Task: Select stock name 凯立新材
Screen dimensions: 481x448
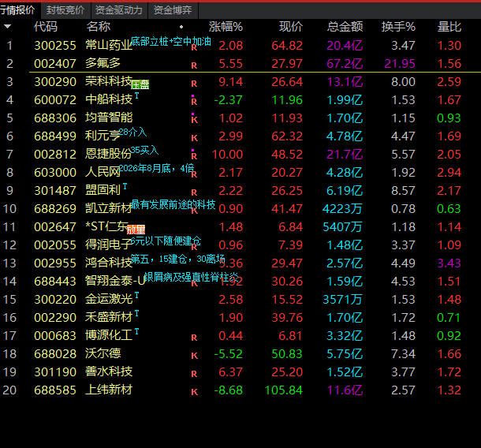Action: coord(109,209)
